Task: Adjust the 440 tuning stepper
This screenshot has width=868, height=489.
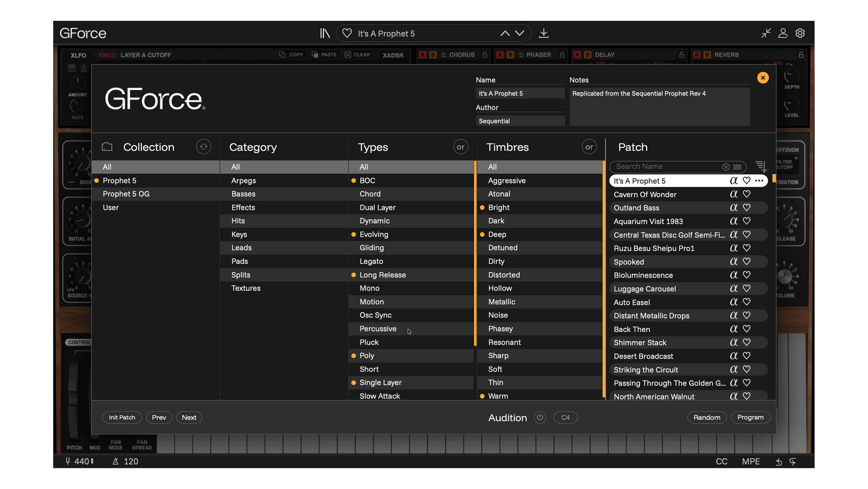Action: click(x=92, y=461)
